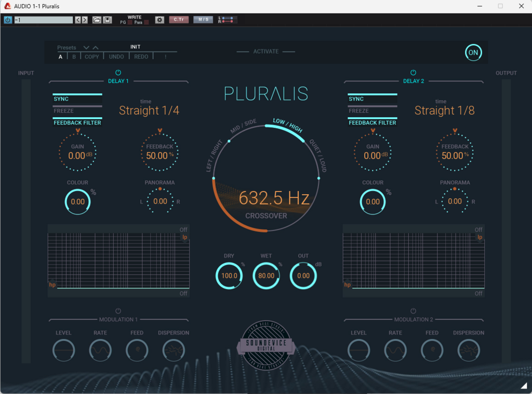This screenshot has height=394, width=532.
Task: Toggle the plugin ON button
Action: [473, 52]
